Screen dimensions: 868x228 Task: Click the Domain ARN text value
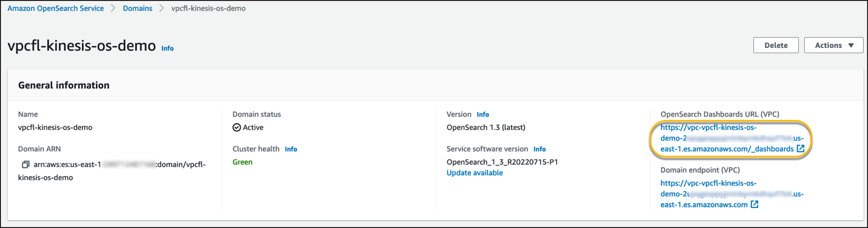click(x=120, y=171)
